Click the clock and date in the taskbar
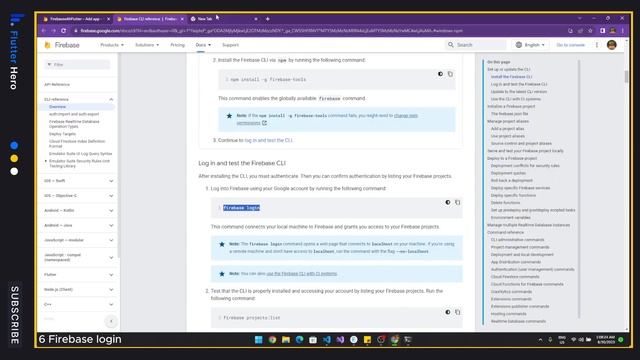640x360 pixels. point(605,340)
